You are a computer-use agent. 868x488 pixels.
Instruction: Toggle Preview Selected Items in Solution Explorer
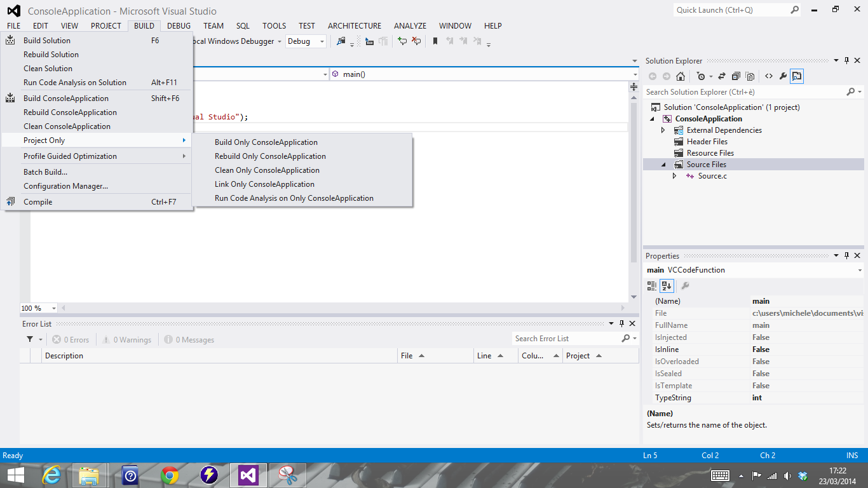pos(797,76)
